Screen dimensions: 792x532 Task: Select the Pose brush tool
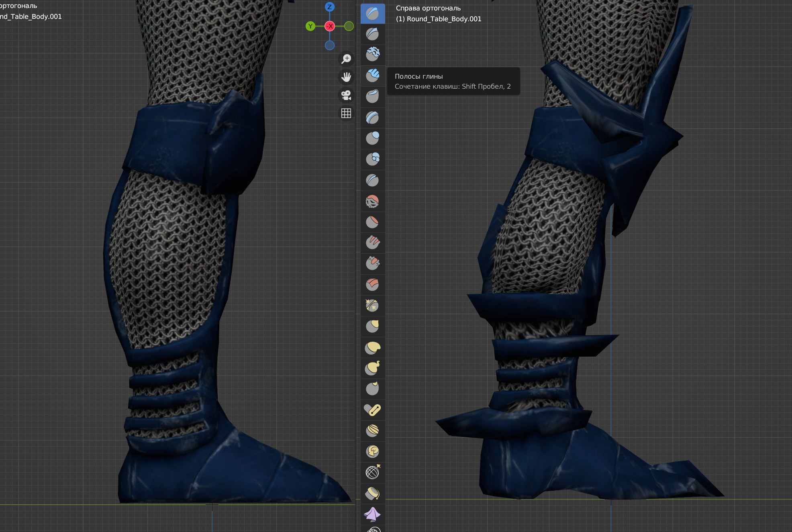pyautogui.click(x=372, y=410)
